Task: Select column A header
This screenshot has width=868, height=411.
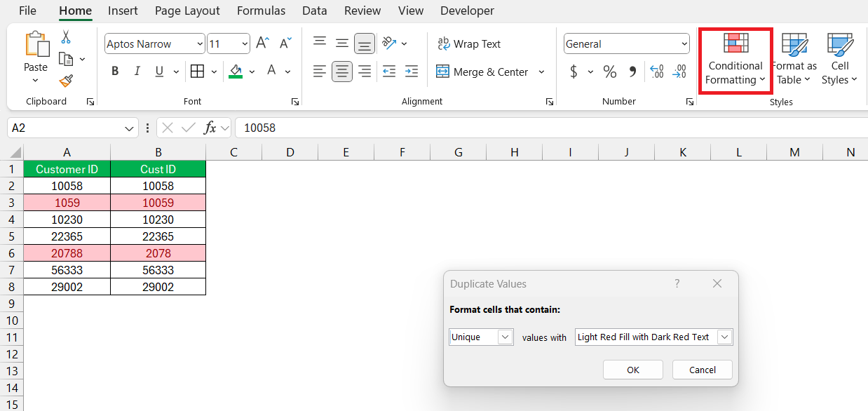Action: point(67,152)
